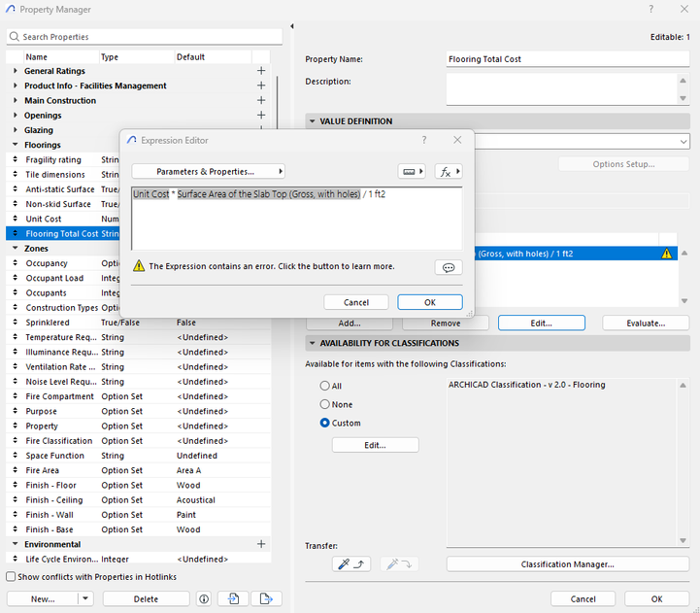Open the units ruler menu button
The image size is (700, 613).
[x=411, y=172]
